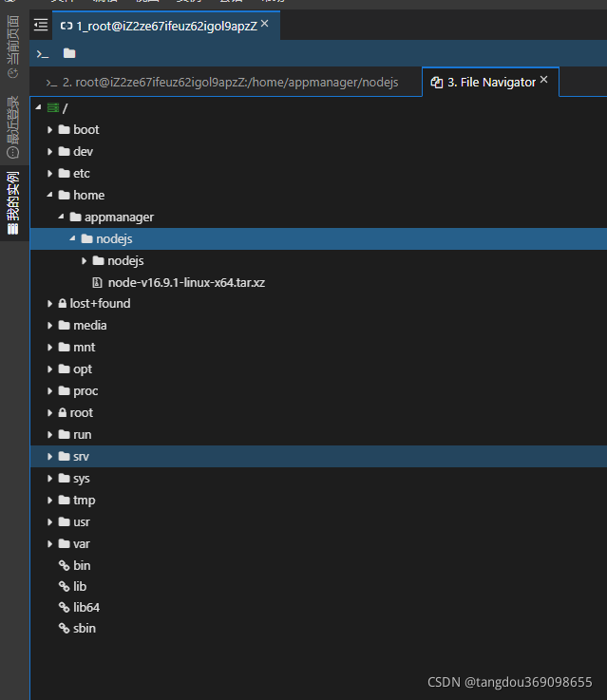
Task: Click the symlink icon beside bin
Action: [64, 566]
